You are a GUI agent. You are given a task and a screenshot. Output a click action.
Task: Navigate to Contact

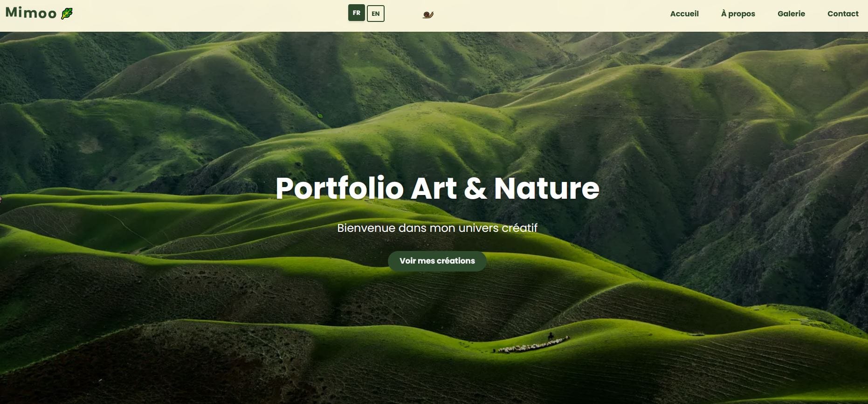(843, 14)
